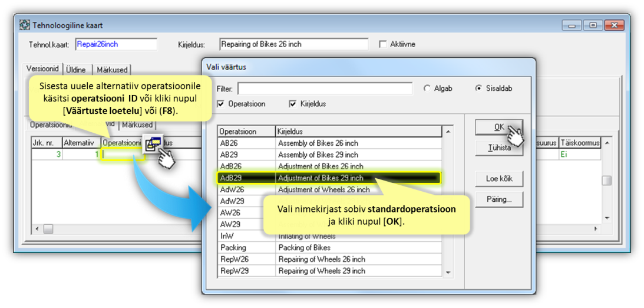The height and width of the screenshot is (308, 644).
Task: Click the Loe kõik button
Action: click(499, 179)
